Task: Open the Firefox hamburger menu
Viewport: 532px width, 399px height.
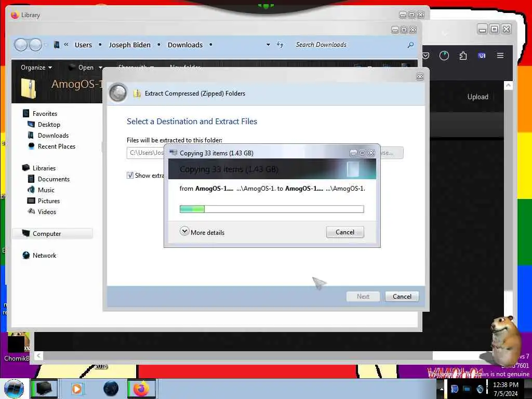Action: point(500,55)
